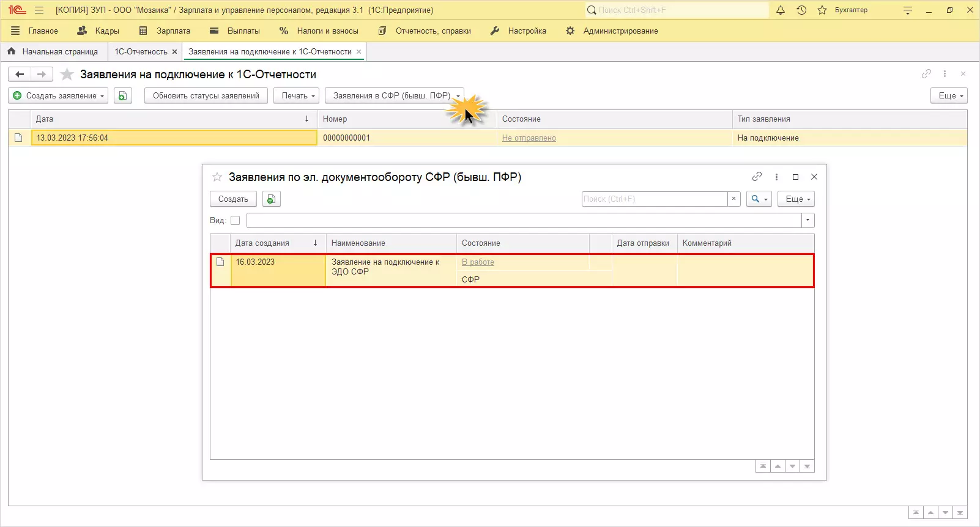Click the Не отправлено status link
This screenshot has width=980, height=527.
click(x=529, y=138)
